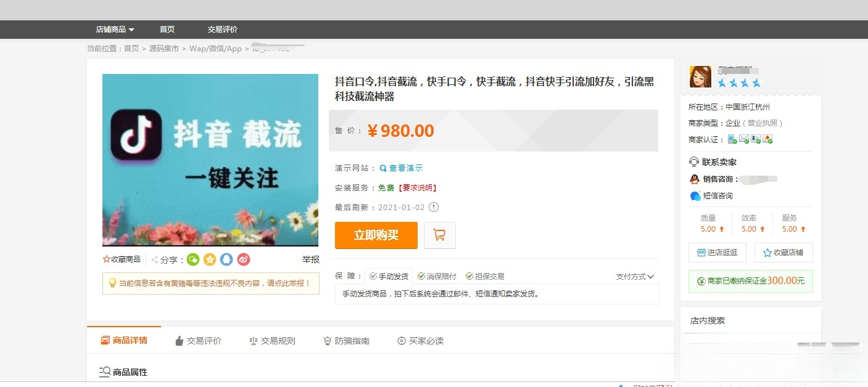This screenshot has height=387, width=868.
Task: Open 销售咨询 QQ chat icon
Action: (x=693, y=180)
